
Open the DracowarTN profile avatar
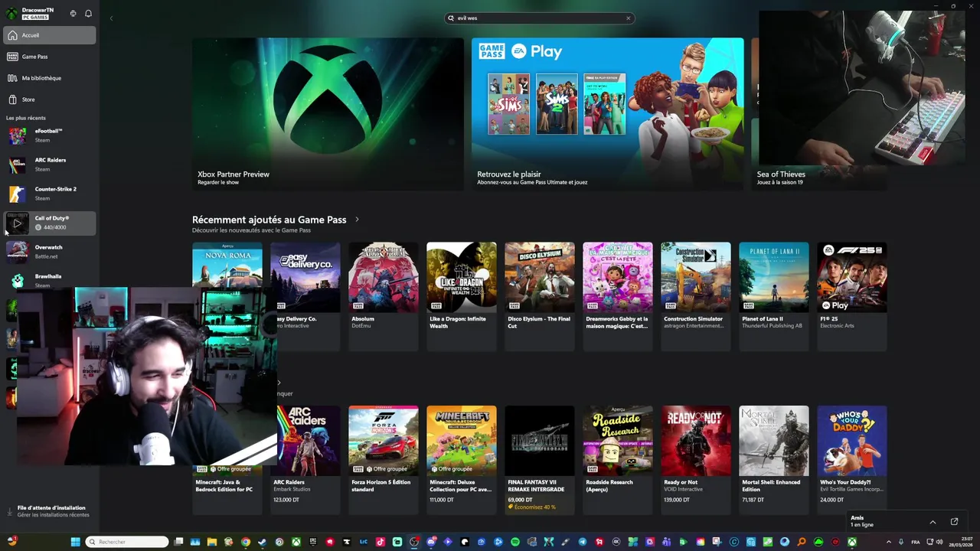click(11, 14)
